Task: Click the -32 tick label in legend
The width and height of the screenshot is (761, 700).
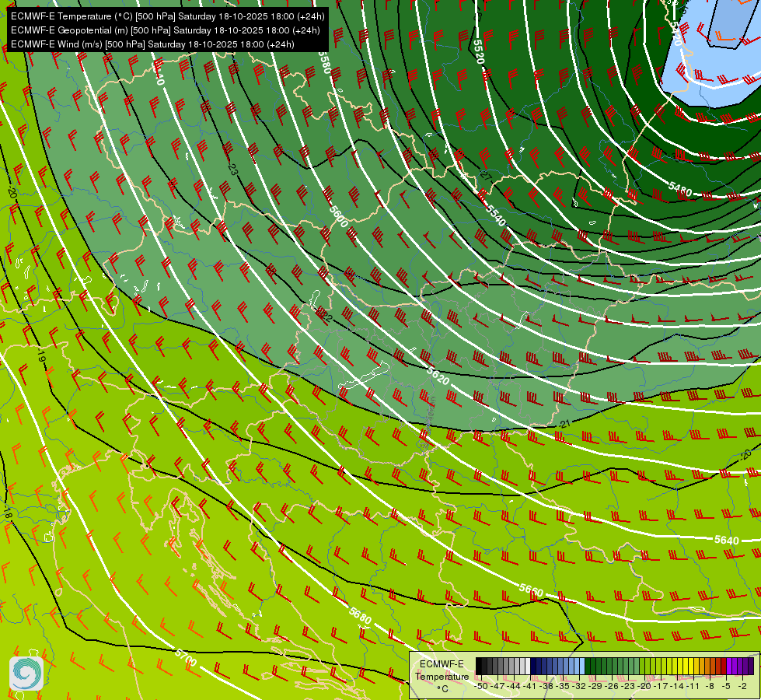Action: point(580,686)
